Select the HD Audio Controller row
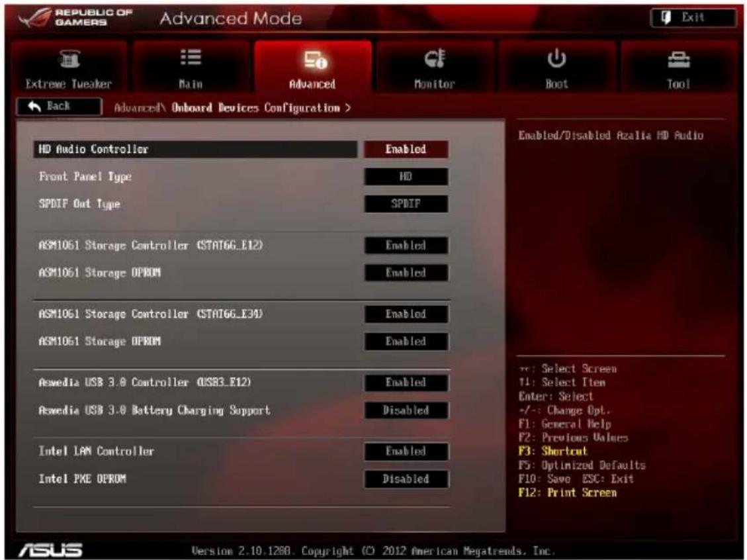The image size is (747, 560). (x=195, y=149)
